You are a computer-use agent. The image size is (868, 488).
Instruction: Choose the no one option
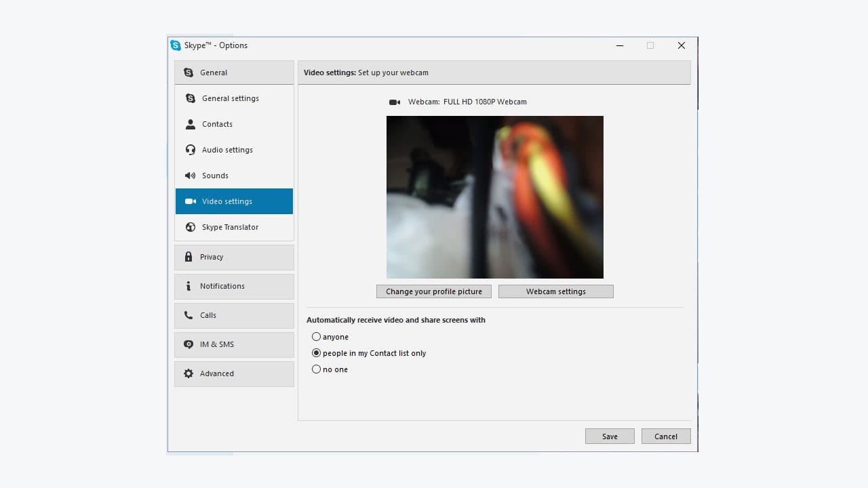(x=316, y=369)
